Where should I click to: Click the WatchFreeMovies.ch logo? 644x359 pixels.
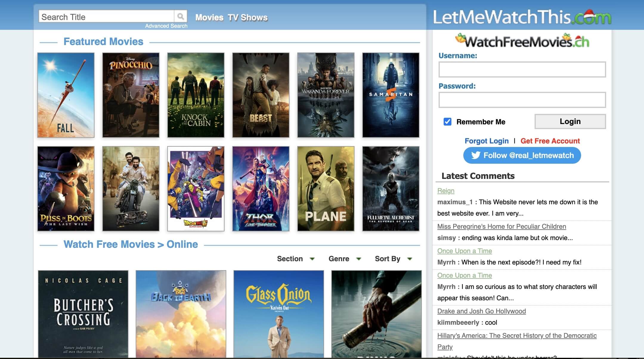coord(522,41)
